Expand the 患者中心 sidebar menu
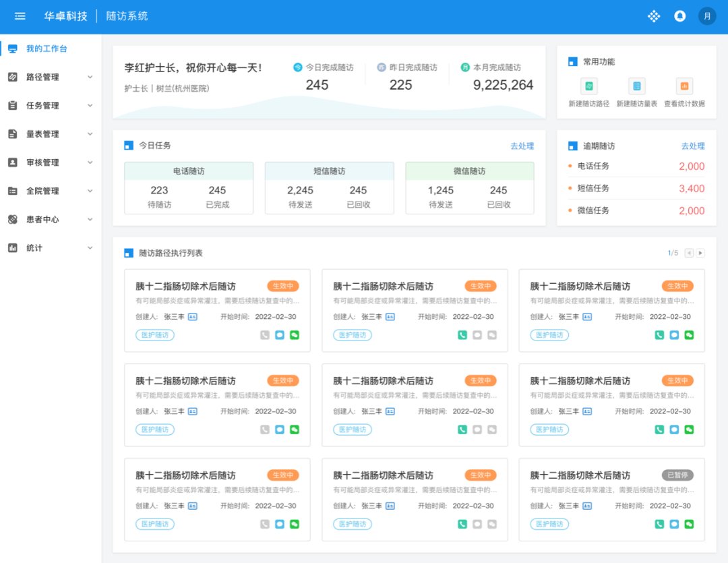This screenshot has width=728, height=563. point(51,219)
